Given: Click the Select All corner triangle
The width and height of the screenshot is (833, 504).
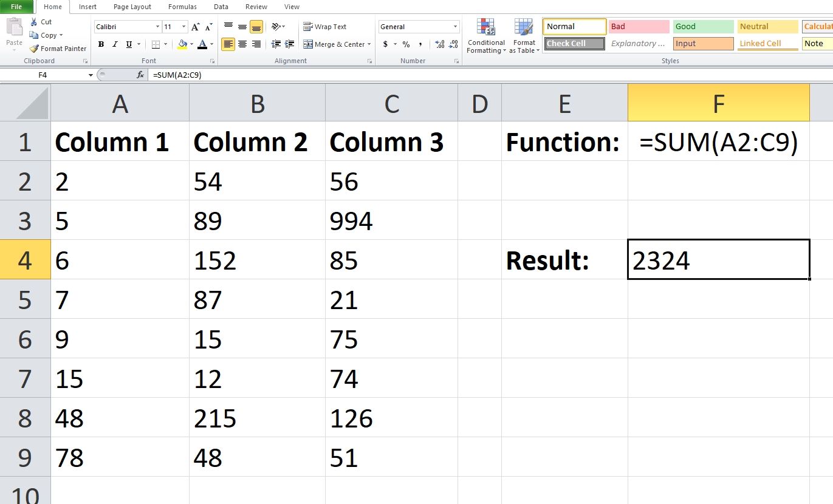Looking at the screenshot, I should [x=32, y=104].
